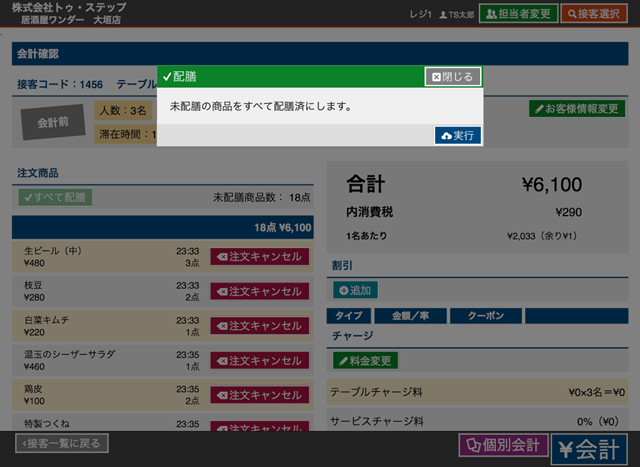Cancel the 鶏皮 order

click(x=259, y=395)
